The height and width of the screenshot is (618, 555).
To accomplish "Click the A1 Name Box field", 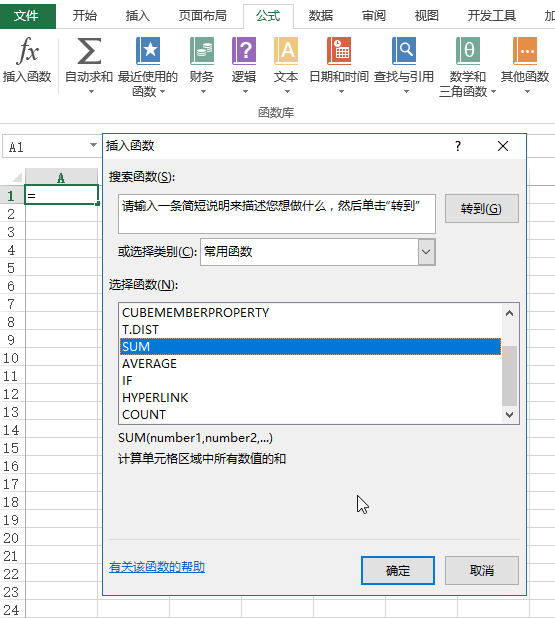I will (45, 147).
